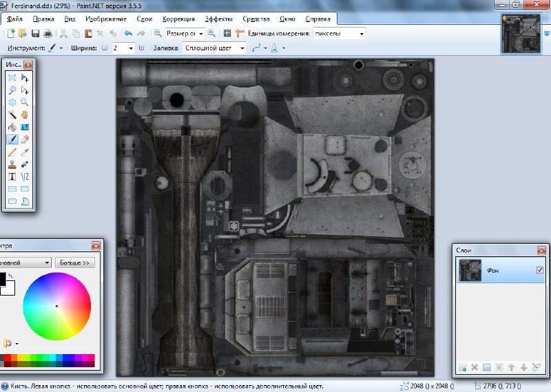Select the Фон layer row
This screenshot has width=551, height=392.
[x=501, y=270]
